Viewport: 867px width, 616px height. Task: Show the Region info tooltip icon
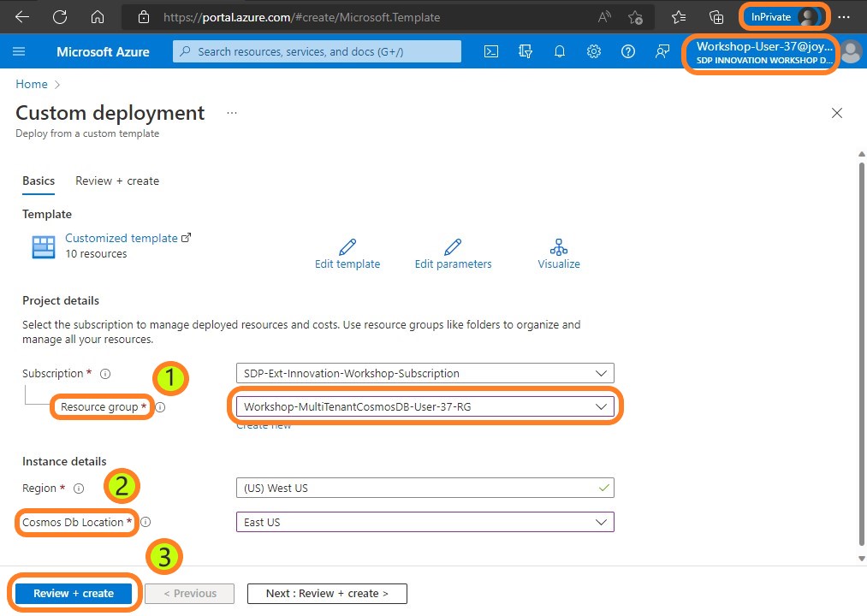(x=79, y=489)
